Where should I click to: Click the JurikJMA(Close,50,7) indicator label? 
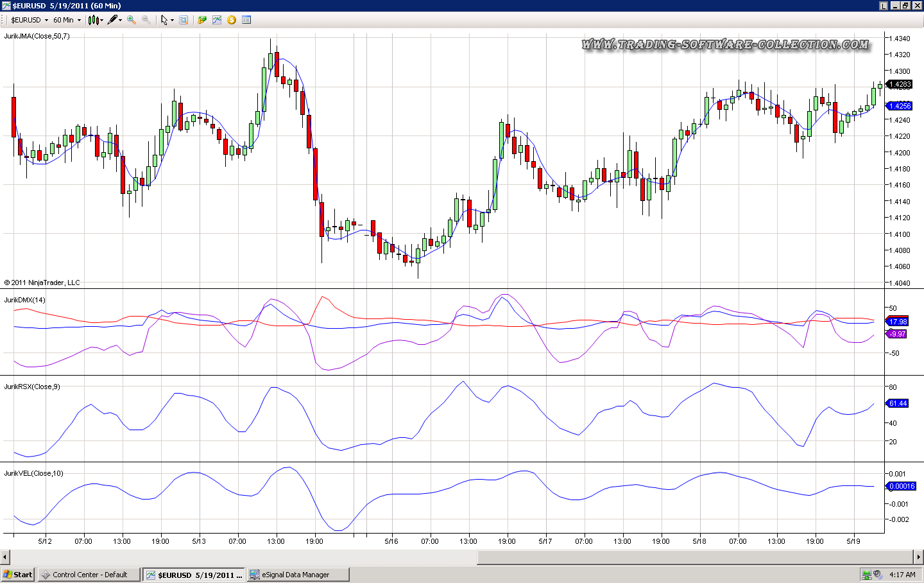coord(37,36)
